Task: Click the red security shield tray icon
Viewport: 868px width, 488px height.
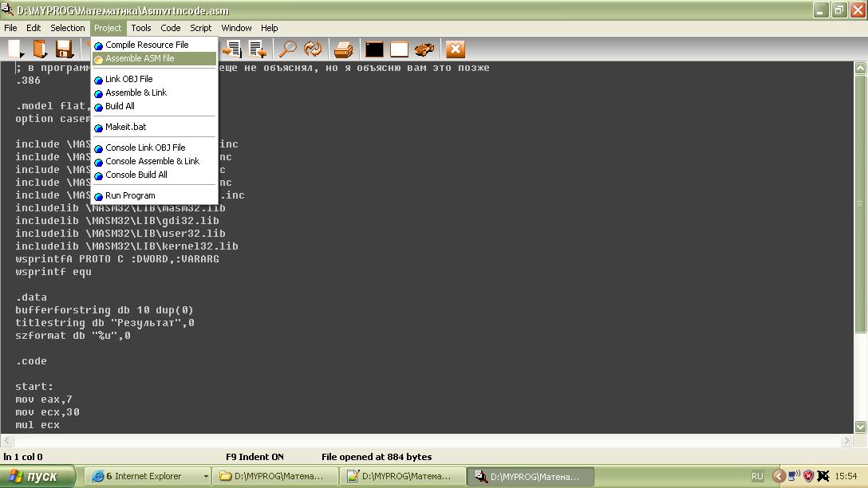Action: 808,476
